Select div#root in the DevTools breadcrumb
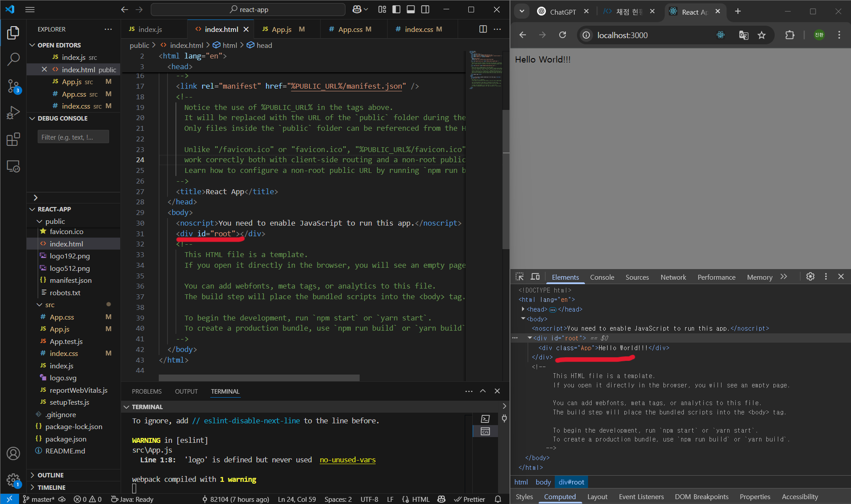 point(571,482)
